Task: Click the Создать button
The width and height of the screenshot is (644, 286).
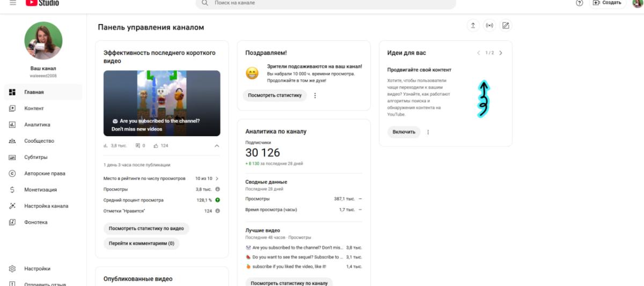Action: pos(608,3)
